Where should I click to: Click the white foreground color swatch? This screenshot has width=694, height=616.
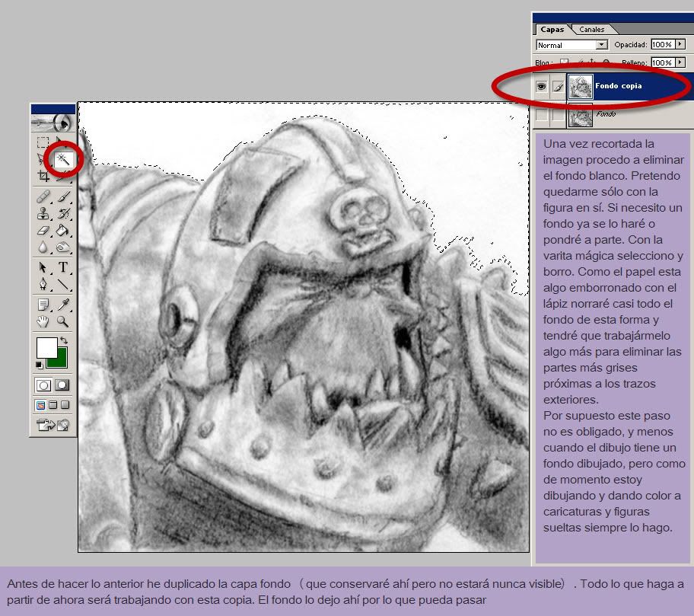[x=46, y=348]
